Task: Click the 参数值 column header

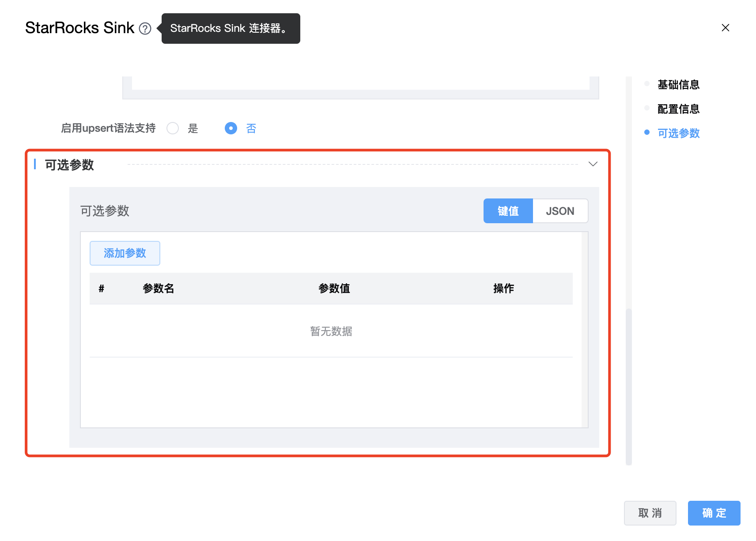Action: (x=334, y=289)
